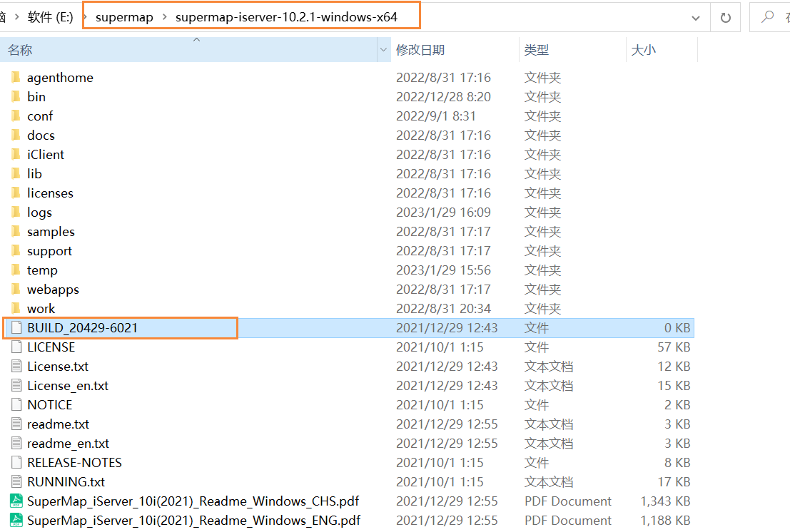790x532 pixels.
Task: Select the NOTICE file name
Action: [x=49, y=405]
